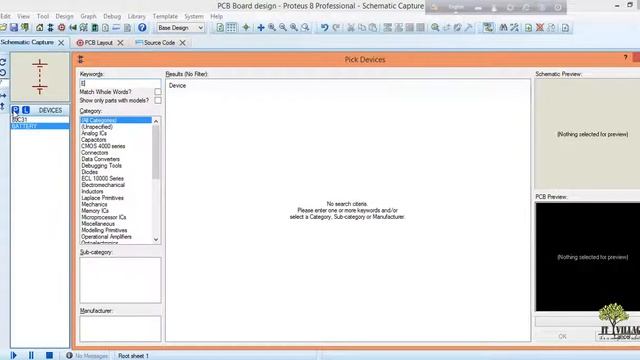Select the Memory ICs category
The width and height of the screenshot is (640, 360).
click(95, 211)
